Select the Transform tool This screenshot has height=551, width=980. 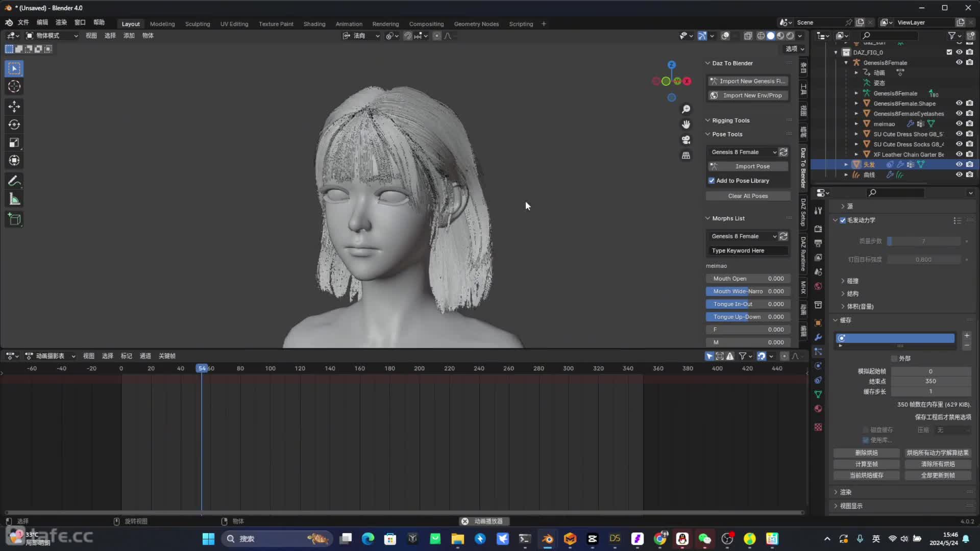tap(14, 161)
